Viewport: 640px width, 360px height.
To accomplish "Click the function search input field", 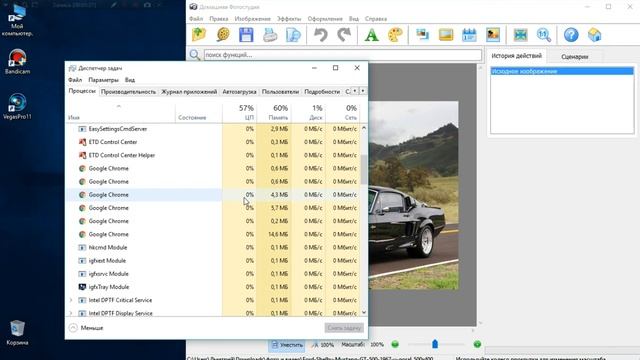I will coord(342,55).
